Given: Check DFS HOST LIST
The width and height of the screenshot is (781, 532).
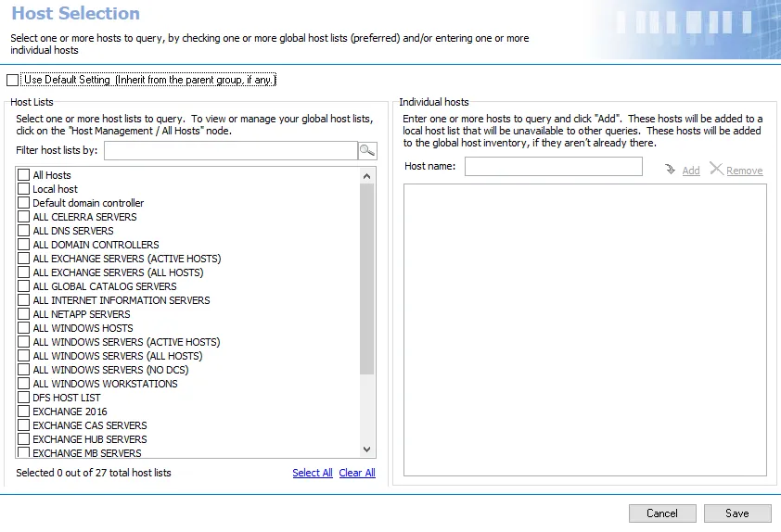Looking at the screenshot, I should point(23,397).
